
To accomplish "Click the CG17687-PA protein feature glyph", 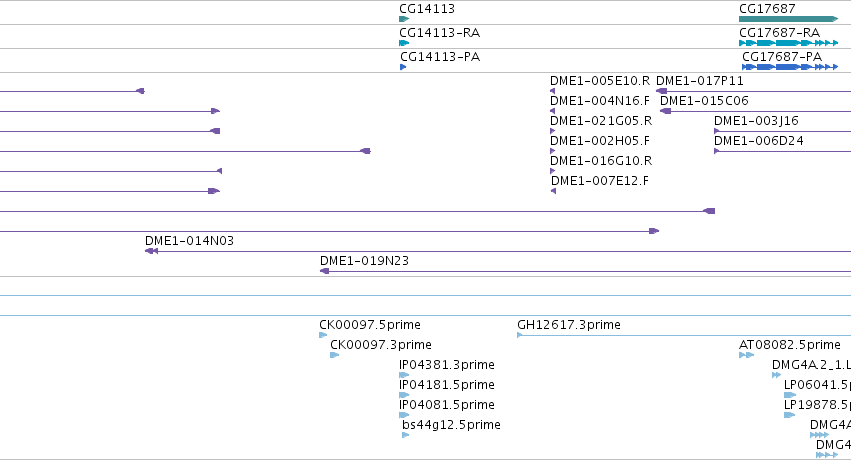I will pos(790,67).
